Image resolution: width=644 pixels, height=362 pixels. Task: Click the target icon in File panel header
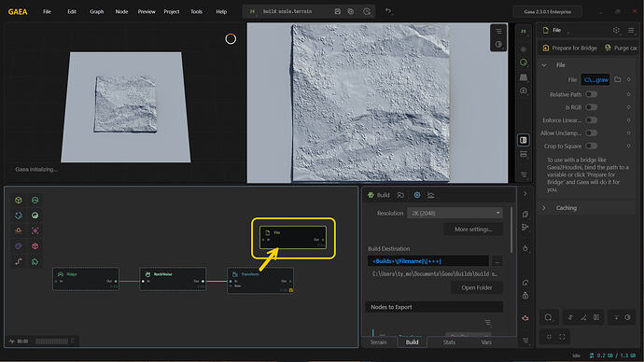point(616,30)
